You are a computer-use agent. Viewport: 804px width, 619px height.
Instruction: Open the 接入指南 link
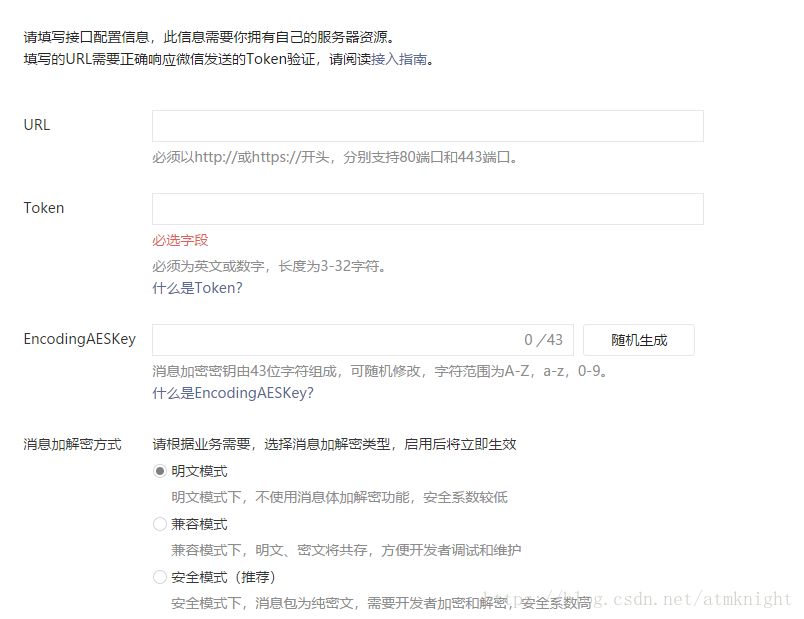click(x=398, y=59)
